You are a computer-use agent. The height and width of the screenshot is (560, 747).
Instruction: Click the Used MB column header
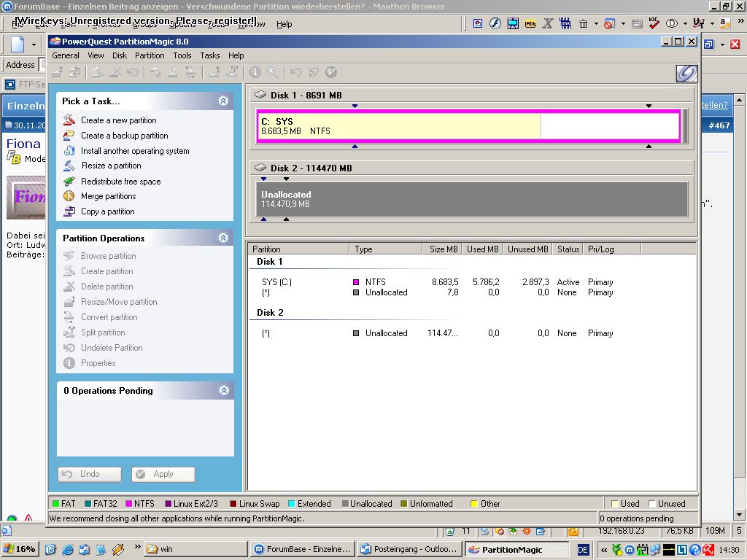pyautogui.click(x=482, y=249)
